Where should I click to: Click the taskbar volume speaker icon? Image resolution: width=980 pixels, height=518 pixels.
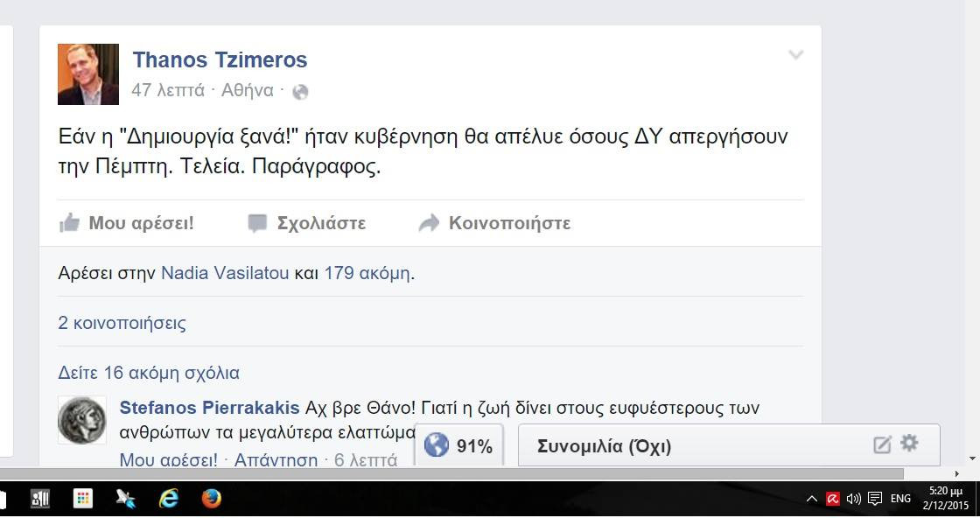click(x=853, y=499)
